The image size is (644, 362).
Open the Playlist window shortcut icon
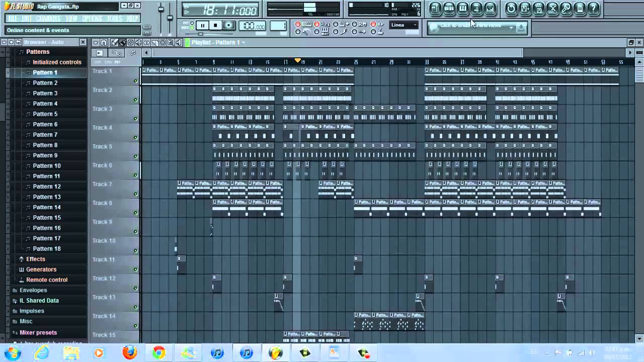pos(435,9)
